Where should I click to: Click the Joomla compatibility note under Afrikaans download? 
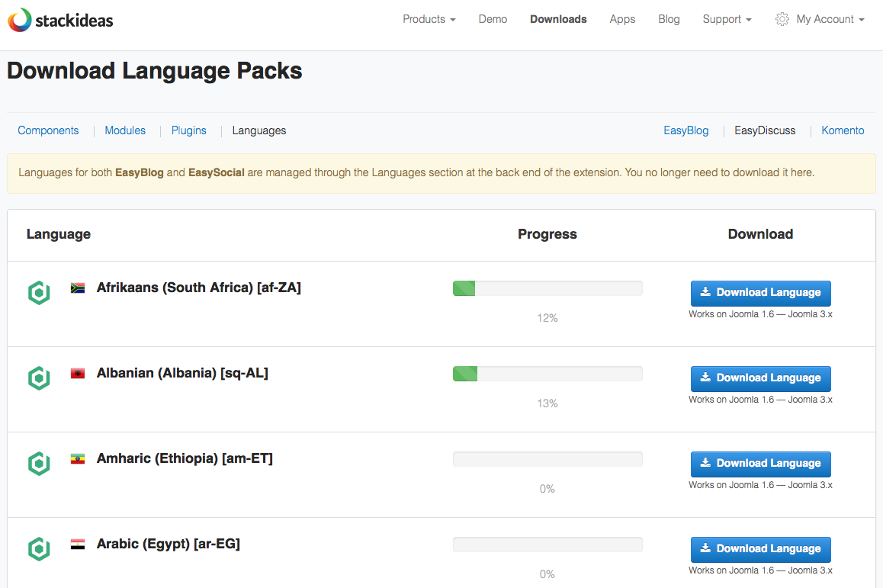[x=760, y=314]
